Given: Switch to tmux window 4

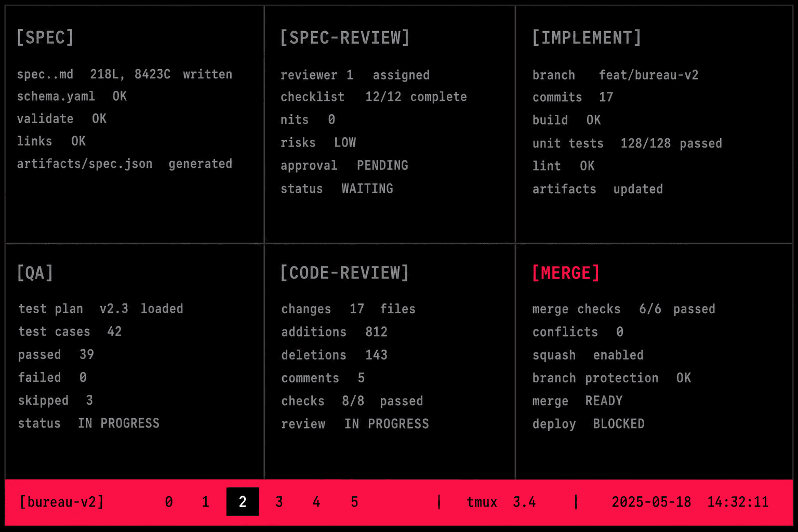Looking at the screenshot, I should point(316,502).
